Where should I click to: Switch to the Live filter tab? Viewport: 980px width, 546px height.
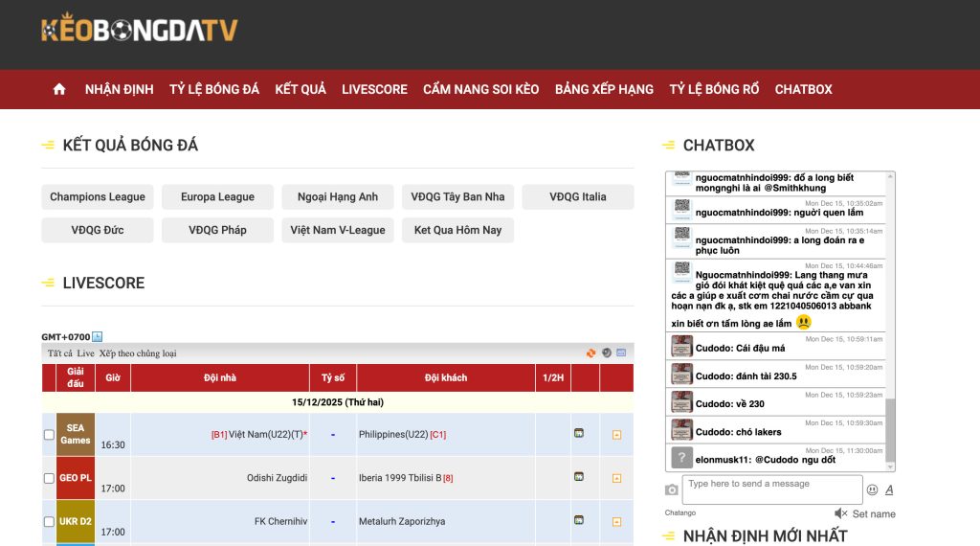(85, 353)
